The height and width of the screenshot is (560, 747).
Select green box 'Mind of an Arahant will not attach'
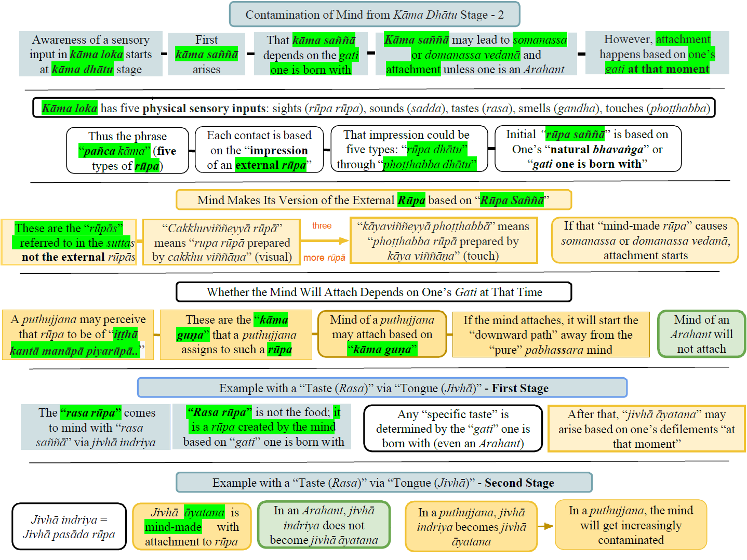[702, 334]
